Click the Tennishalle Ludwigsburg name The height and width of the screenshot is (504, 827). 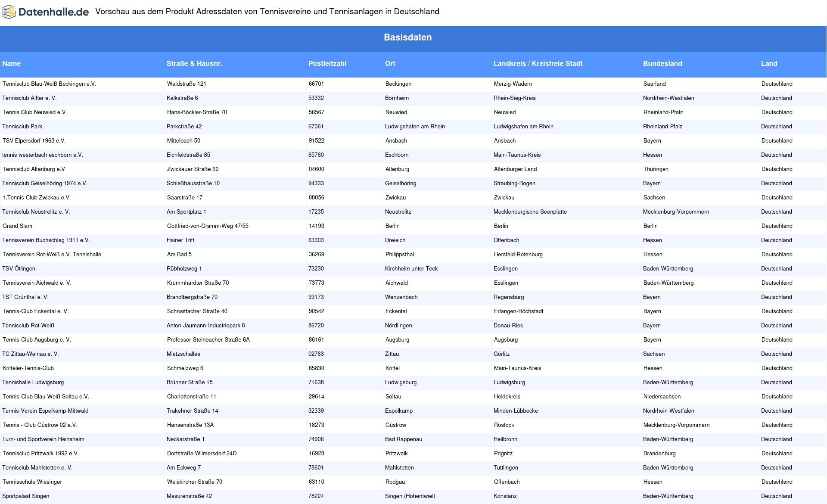click(x=33, y=383)
